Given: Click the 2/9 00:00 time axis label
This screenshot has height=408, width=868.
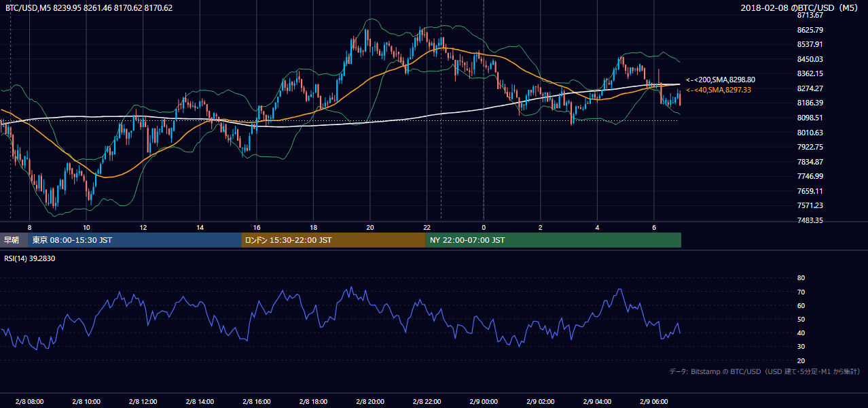Looking at the screenshot, I should click(x=484, y=401).
